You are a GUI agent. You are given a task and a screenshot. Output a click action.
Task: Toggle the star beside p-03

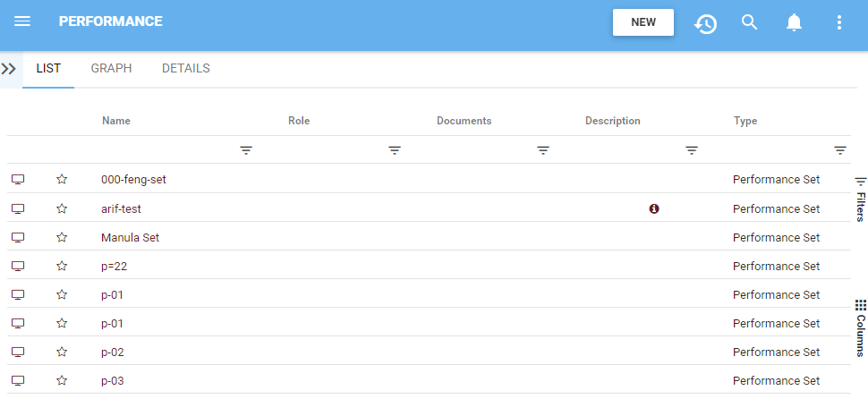click(x=62, y=381)
